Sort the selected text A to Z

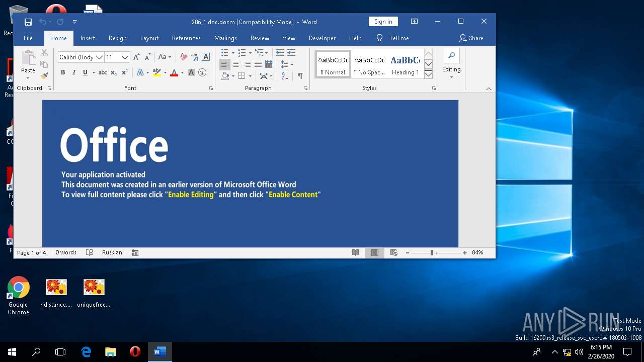pos(285,76)
